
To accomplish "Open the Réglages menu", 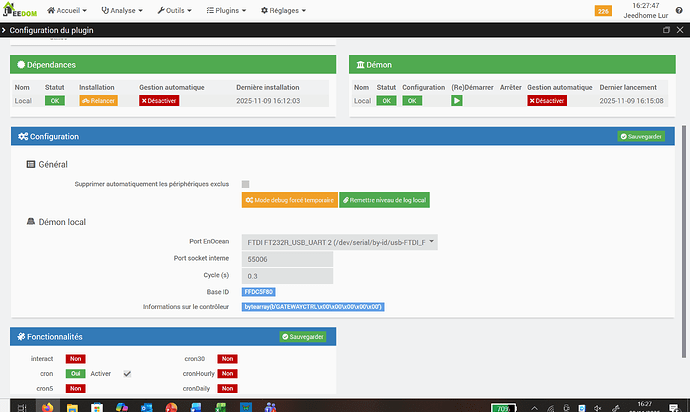I will [x=283, y=10].
